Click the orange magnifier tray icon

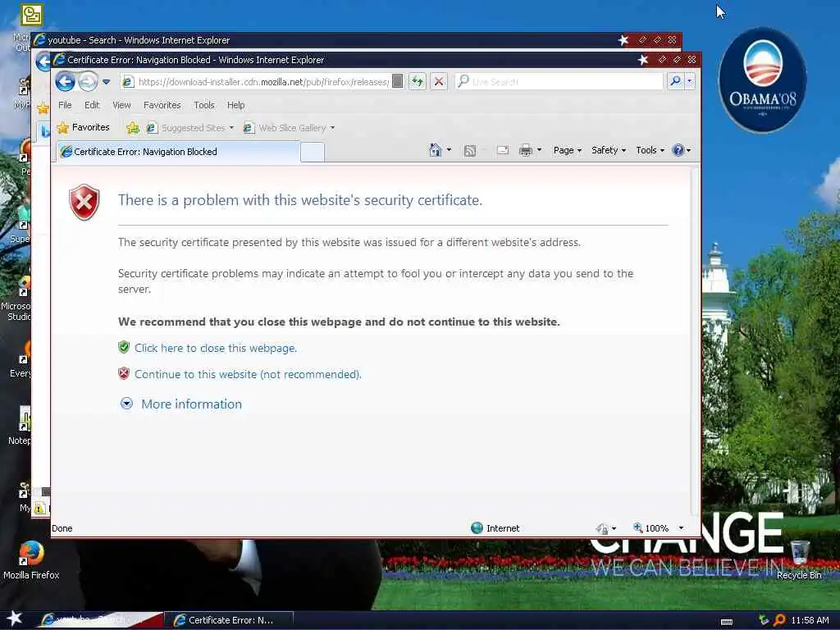click(x=779, y=620)
